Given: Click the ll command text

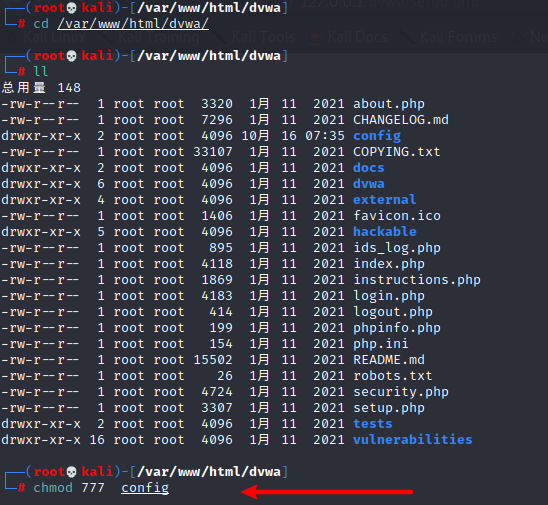Looking at the screenshot, I should click(x=41, y=72).
